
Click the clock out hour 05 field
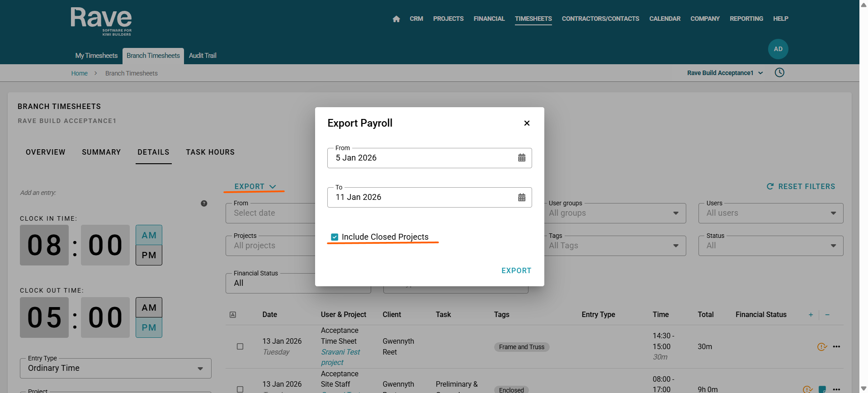[44, 317]
